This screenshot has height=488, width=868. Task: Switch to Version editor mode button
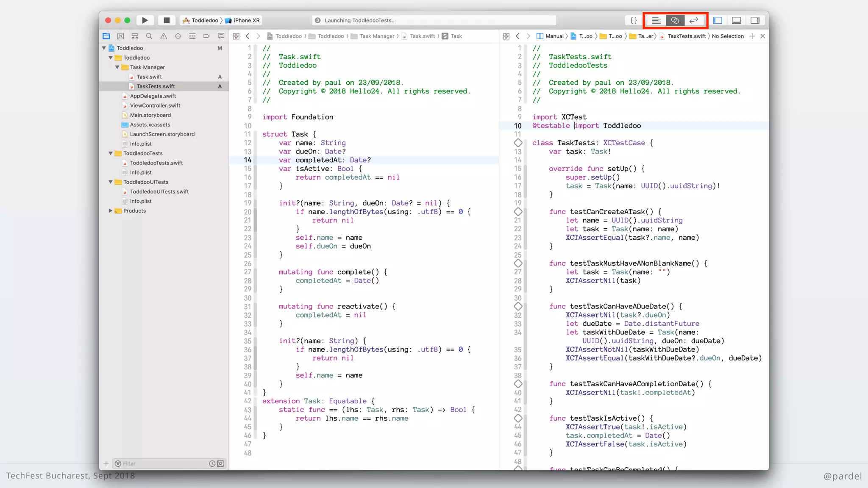[x=693, y=20]
